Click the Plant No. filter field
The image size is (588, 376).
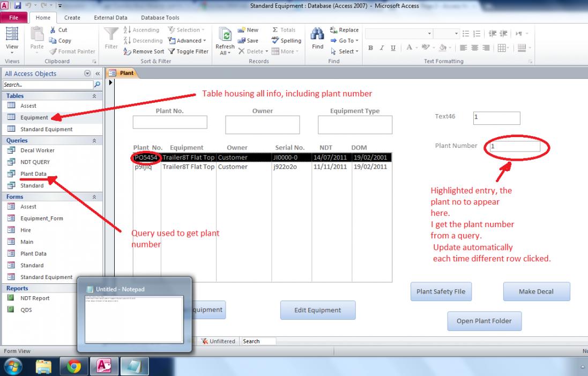tap(170, 122)
